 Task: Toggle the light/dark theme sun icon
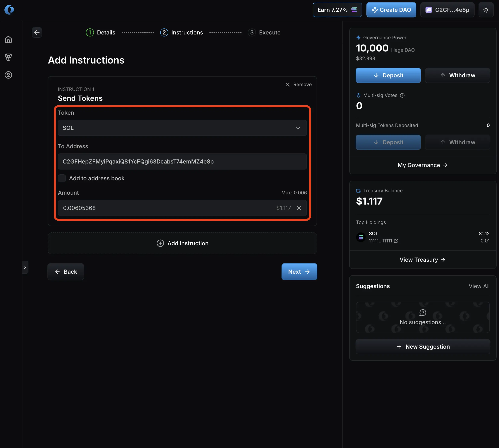tap(486, 10)
